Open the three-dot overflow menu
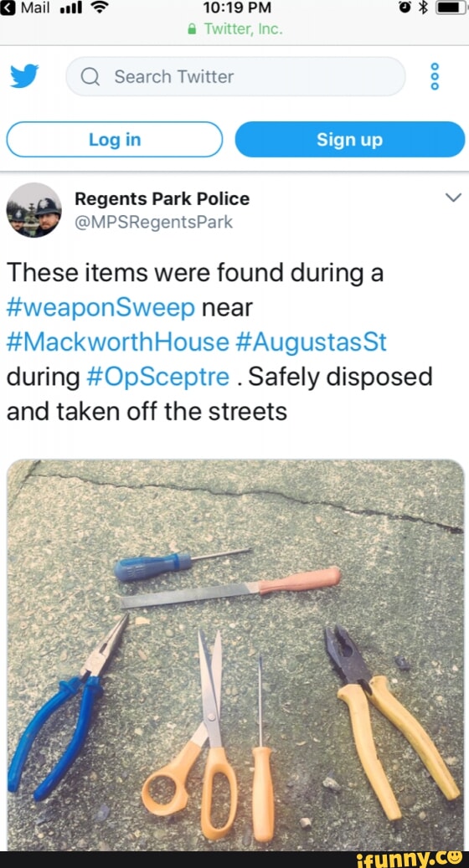Viewport: 469px width, 868px height. coord(435,76)
